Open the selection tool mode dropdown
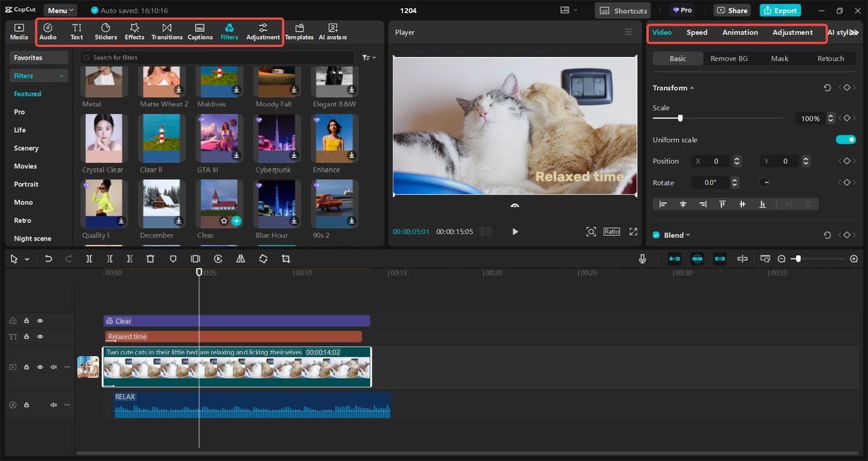 (26, 259)
